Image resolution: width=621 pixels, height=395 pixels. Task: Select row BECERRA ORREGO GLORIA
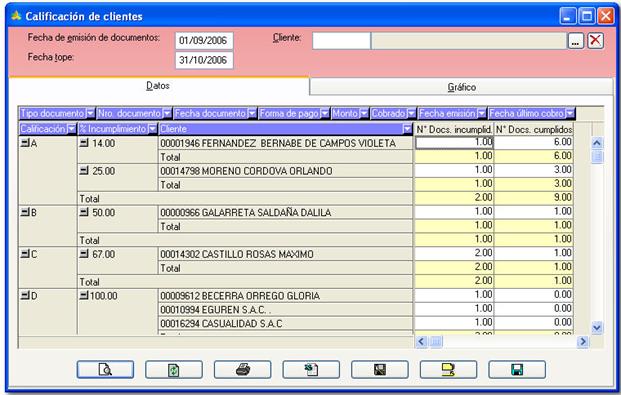click(285, 296)
